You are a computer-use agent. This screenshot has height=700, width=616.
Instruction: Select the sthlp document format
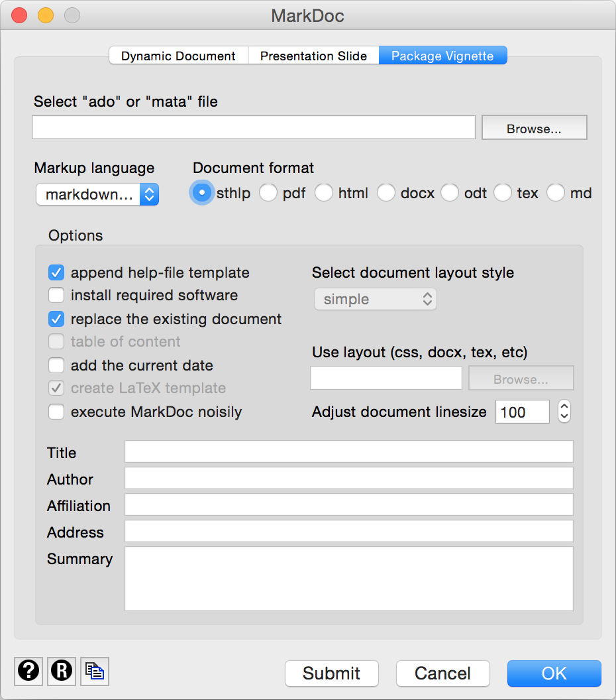(201, 193)
